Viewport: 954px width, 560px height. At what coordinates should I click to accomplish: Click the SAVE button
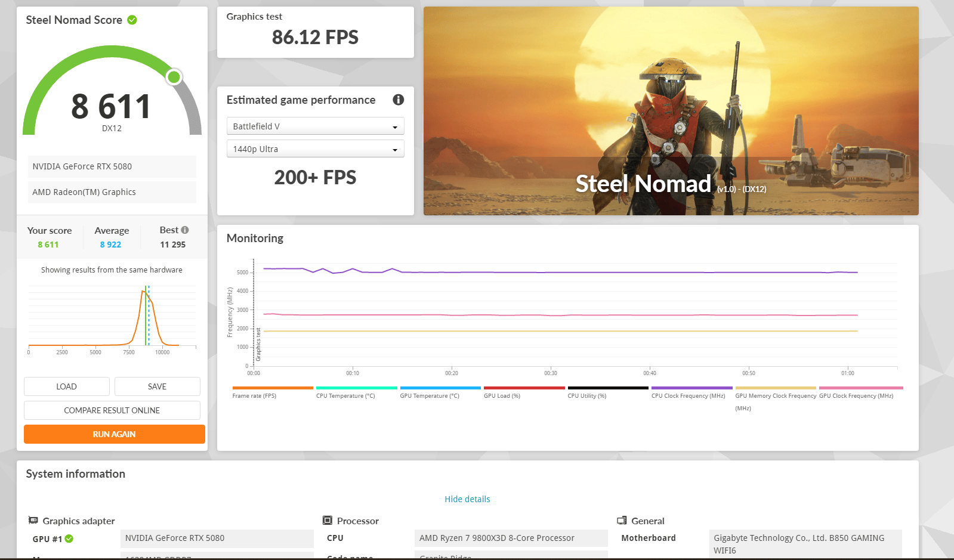coord(157,386)
